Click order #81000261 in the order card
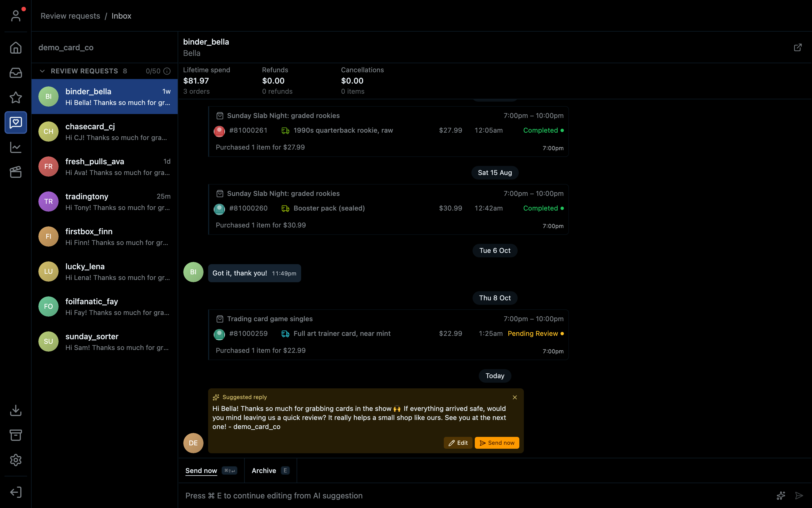 [x=248, y=130]
